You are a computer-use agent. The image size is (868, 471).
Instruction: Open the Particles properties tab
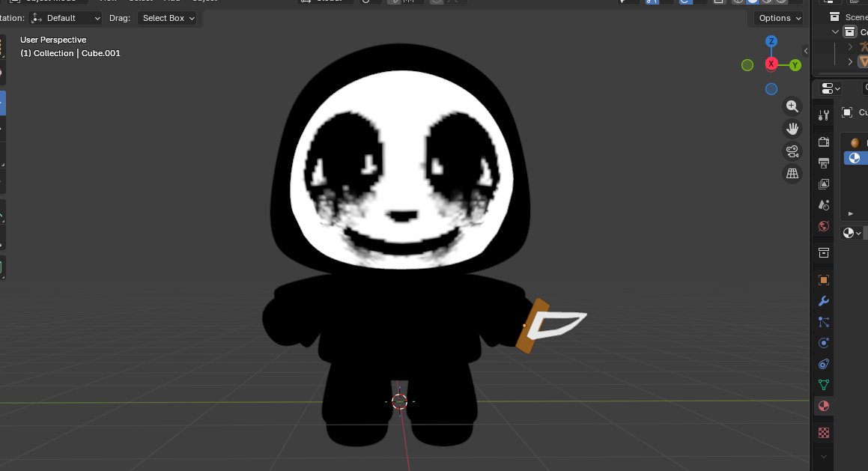[x=824, y=322]
